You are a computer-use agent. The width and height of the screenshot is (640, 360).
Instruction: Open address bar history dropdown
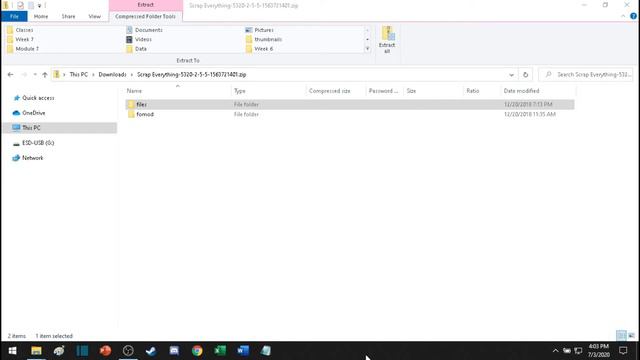(511, 75)
